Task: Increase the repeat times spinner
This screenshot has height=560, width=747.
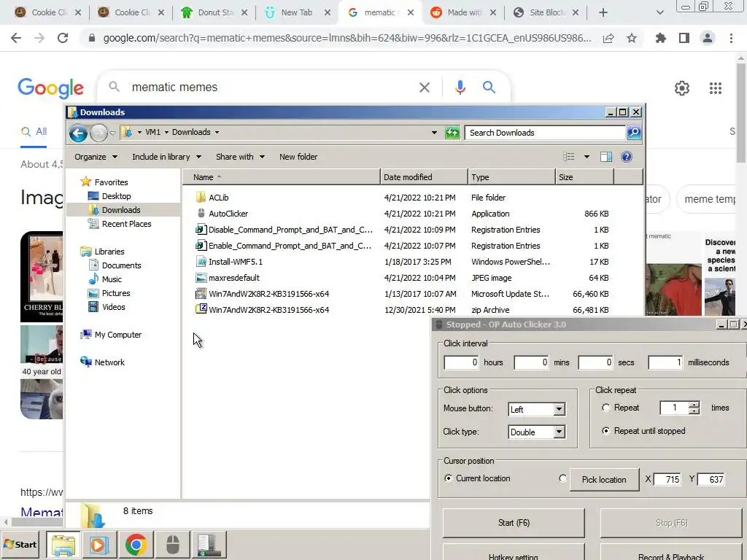Action: [694, 405]
